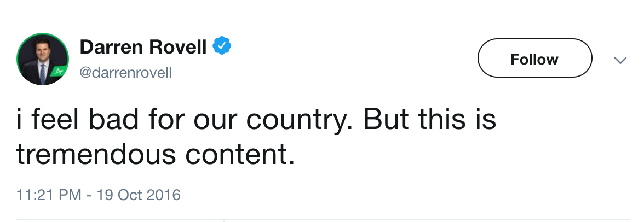Click the word "tremendous" in the tweet
Image resolution: width=644 pixels, height=222 pixels.
pos(96,155)
